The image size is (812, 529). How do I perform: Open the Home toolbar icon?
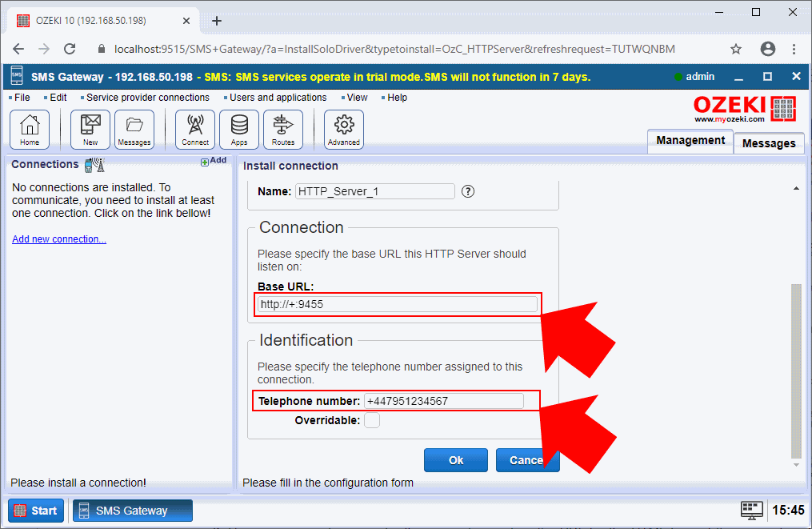(30, 129)
